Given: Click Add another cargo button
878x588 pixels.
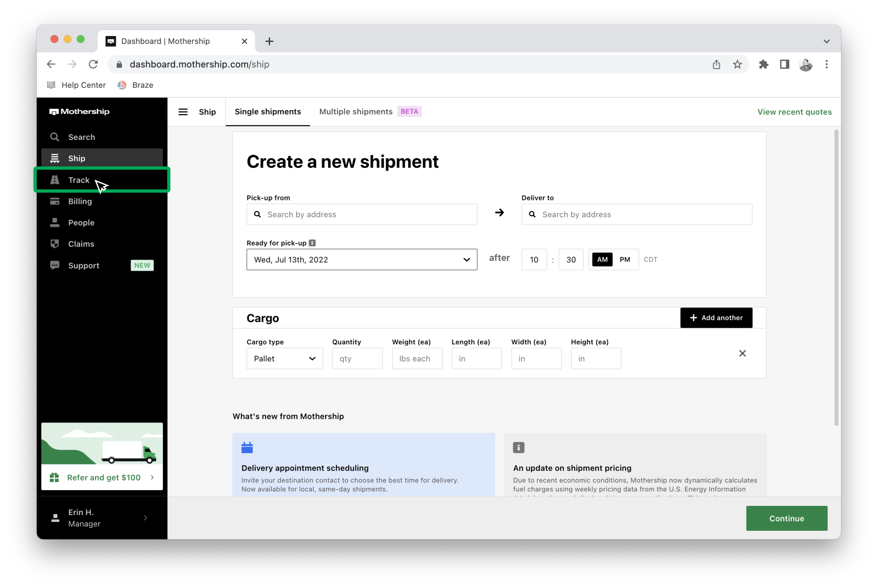Looking at the screenshot, I should click(716, 318).
